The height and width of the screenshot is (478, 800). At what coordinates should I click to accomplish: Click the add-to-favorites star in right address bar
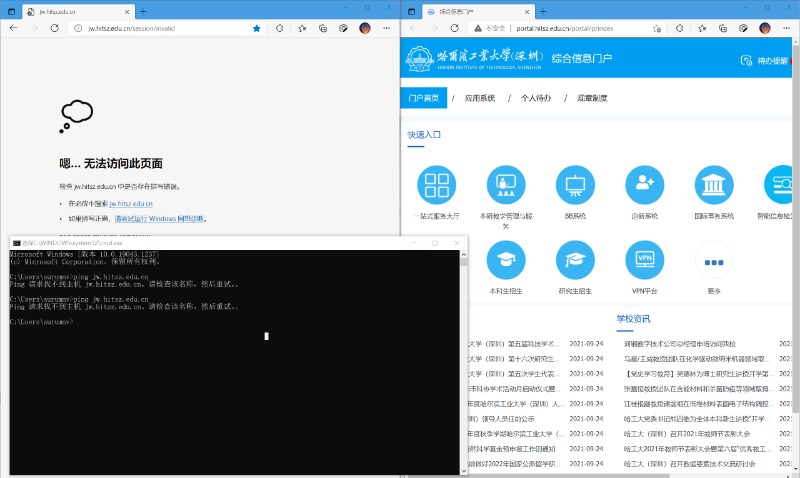(x=657, y=29)
